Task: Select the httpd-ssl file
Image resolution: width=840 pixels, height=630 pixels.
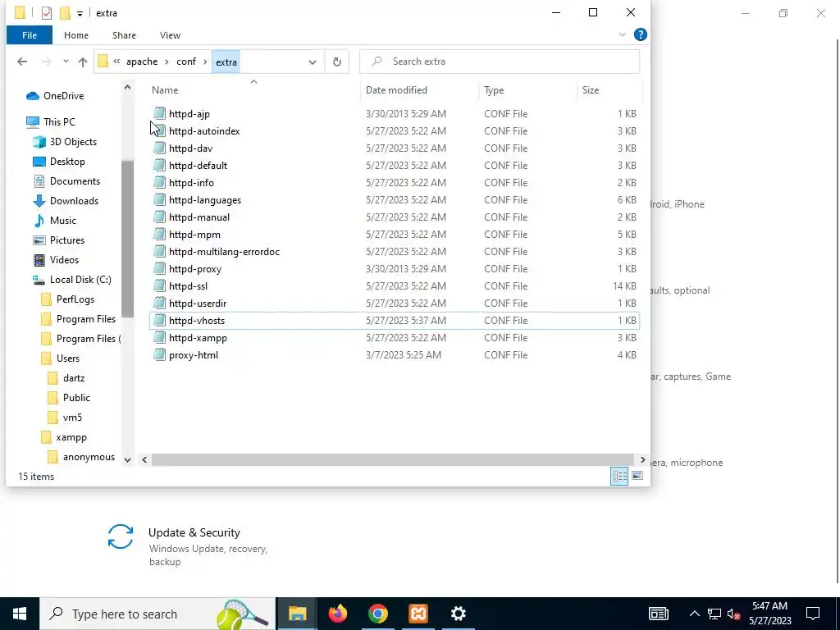Action: (x=395, y=286)
